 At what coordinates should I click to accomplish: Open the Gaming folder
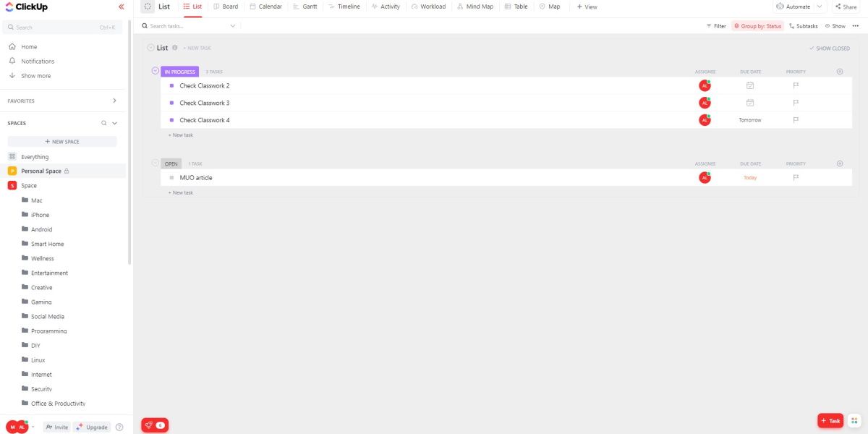tap(36, 302)
